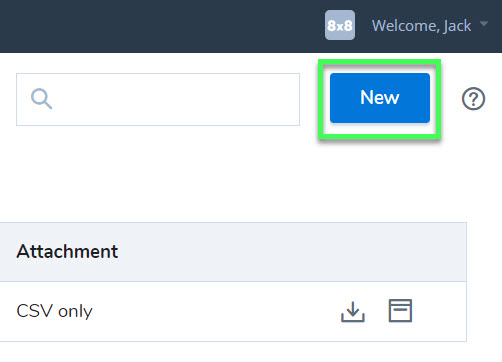
Task: Click the gray 8x8 square in header
Action: pyautogui.click(x=340, y=25)
